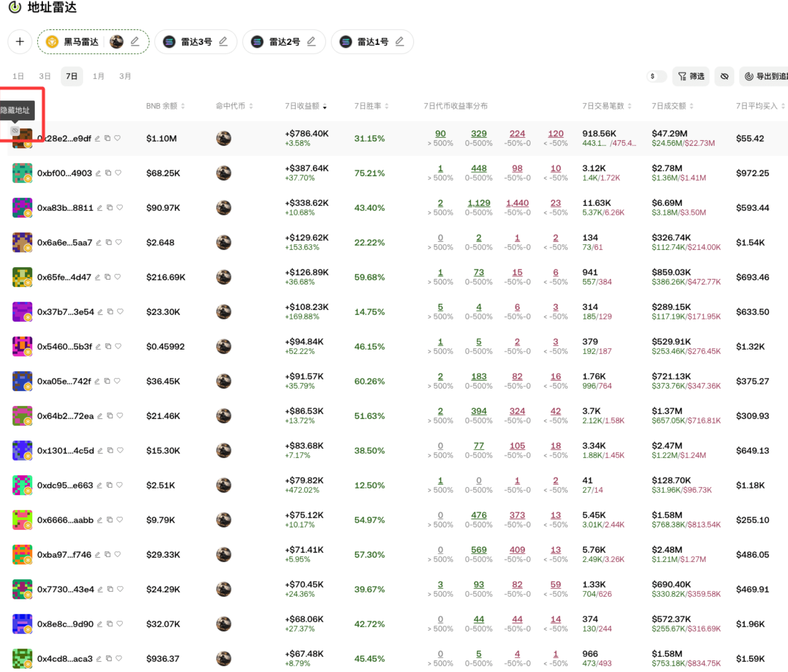Click the plus button to add a radar
788x672 pixels.
(20, 42)
